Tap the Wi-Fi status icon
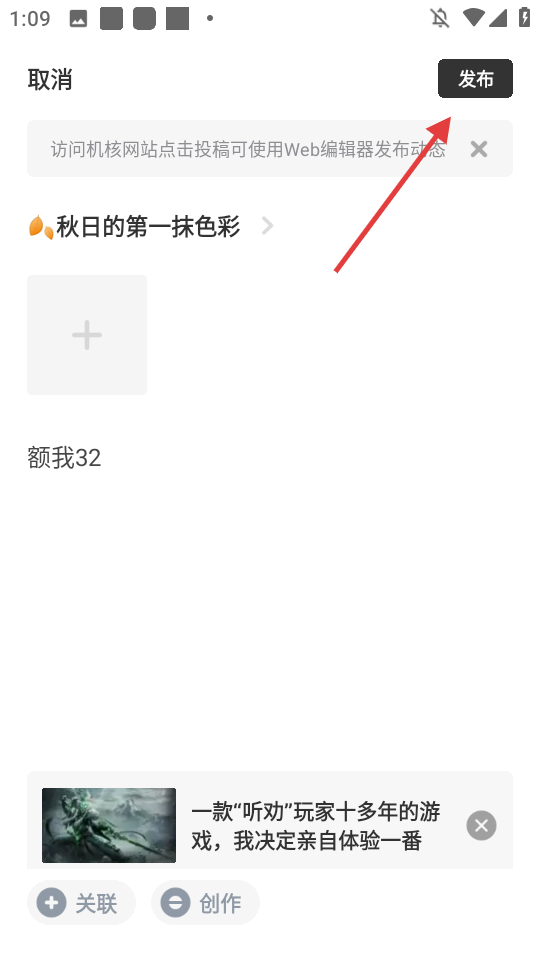This screenshot has width=540, height=960. coord(473,18)
